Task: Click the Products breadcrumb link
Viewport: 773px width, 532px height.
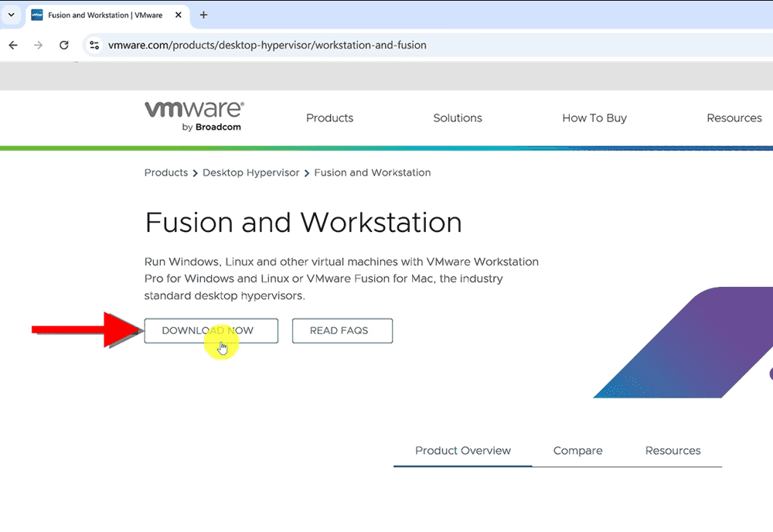Action: pos(166,172)
